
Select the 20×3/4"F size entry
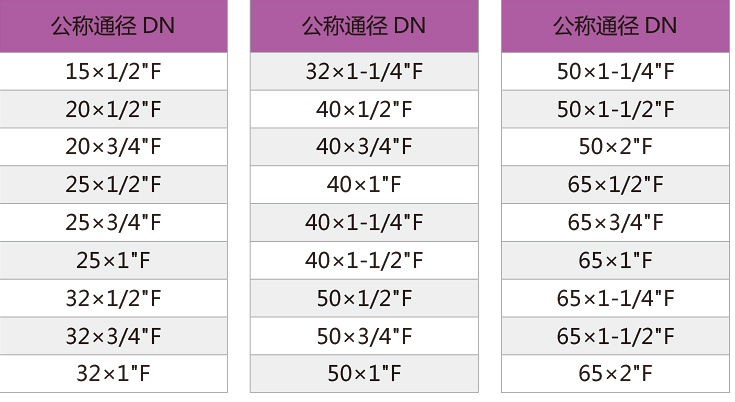point(113,146)
